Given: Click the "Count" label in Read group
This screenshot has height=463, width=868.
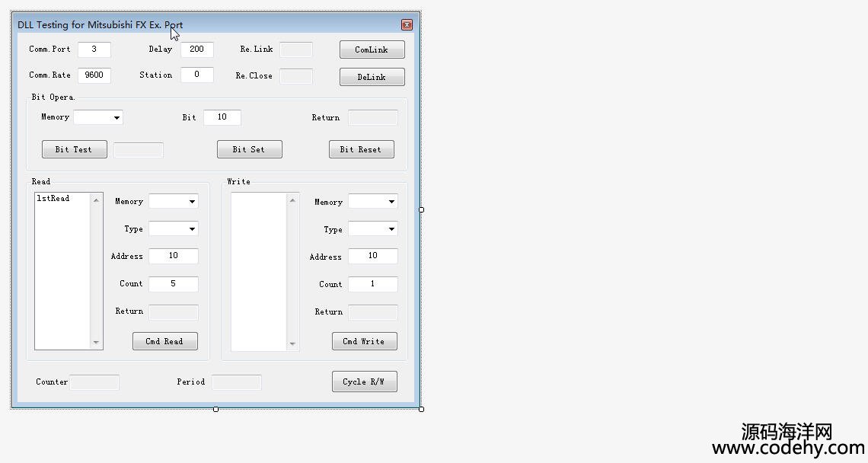Looking at the screenshot, I should (x=131, y=283).
